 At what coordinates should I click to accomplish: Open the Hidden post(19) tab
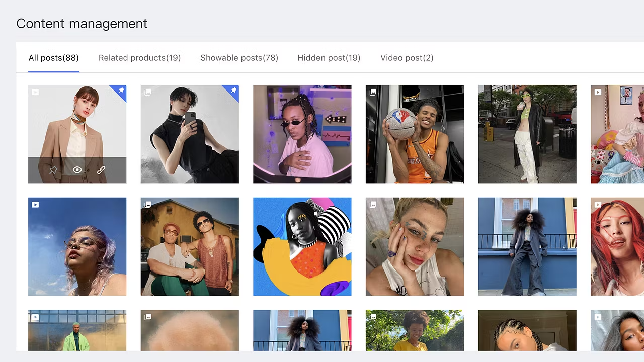pyautogui.click(x=329, y=58)
